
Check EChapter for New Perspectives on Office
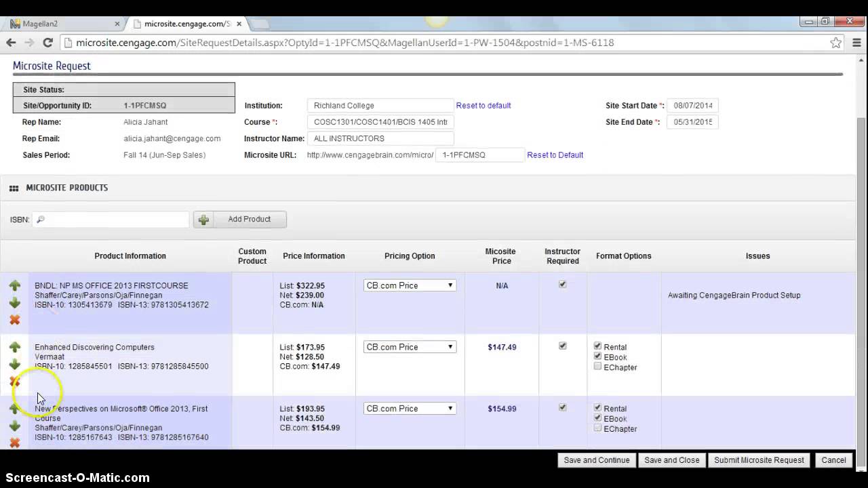[597, 428]
